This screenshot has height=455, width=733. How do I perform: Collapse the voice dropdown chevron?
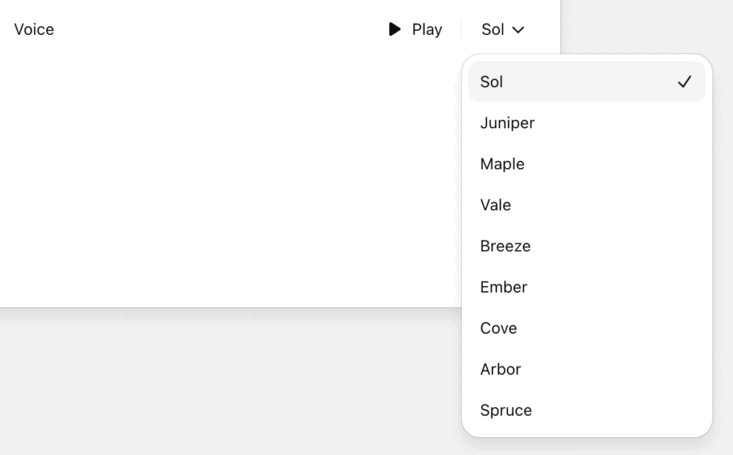point(518,30)
